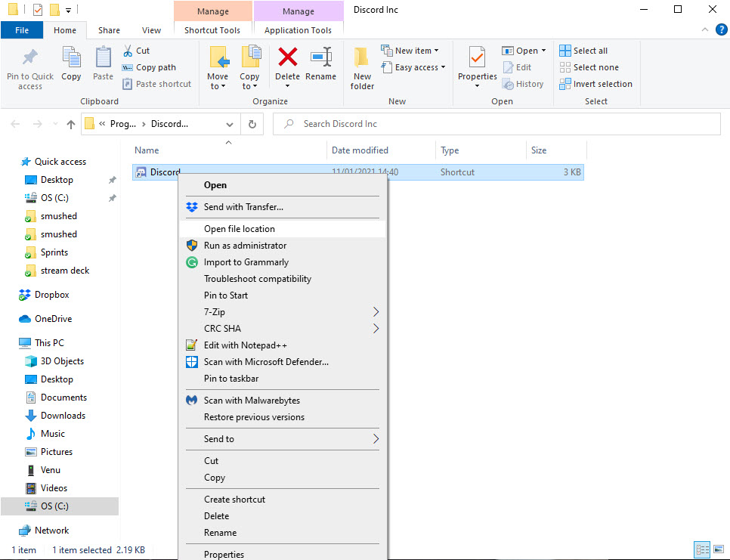Click the Properties checkmark icon

coord(477,57)
